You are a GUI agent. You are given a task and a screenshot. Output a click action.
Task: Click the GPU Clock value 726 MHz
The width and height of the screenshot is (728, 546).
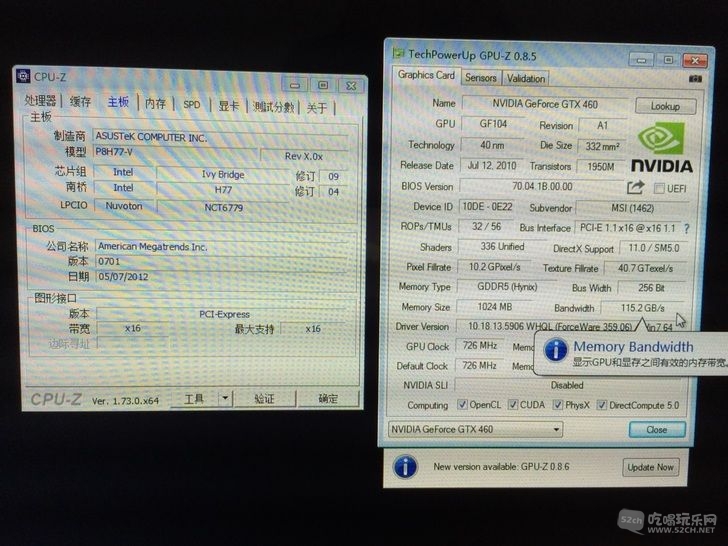(480, 346)
